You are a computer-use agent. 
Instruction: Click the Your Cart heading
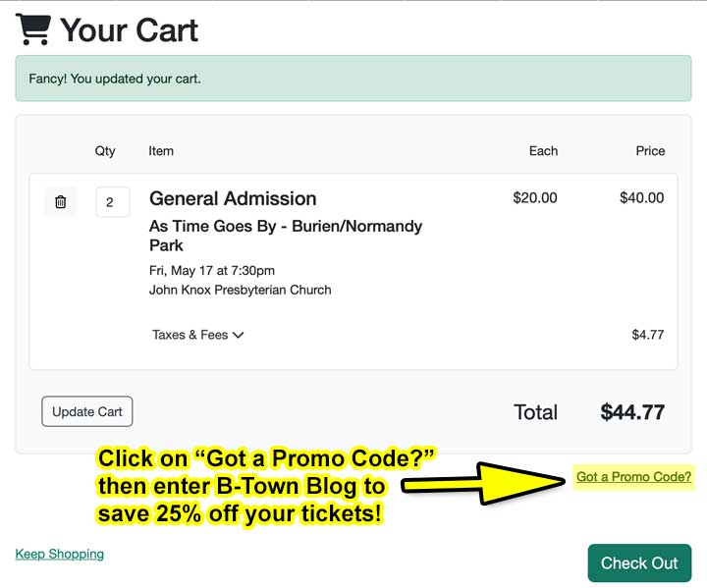tap(129, 30)
